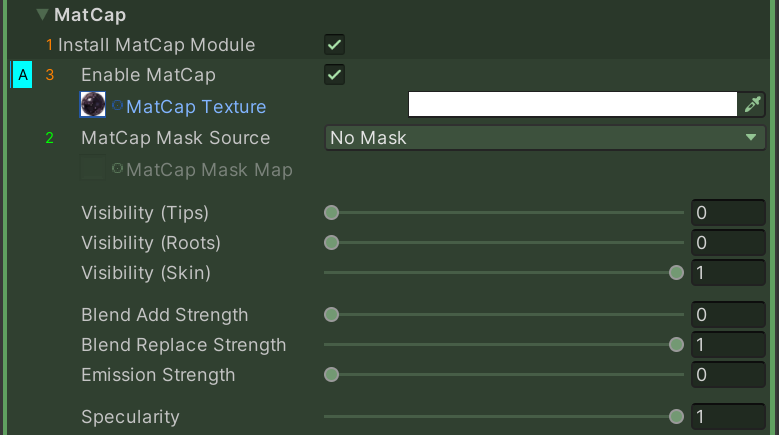
Task: Click the Blend Add Strength value field
Action: point(728,315)
